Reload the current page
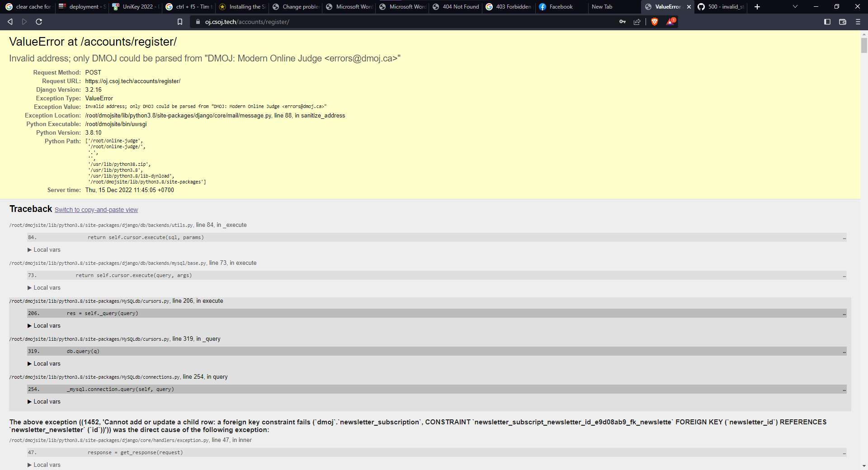This screenshot has width=868, height=470. pyautogui.click(x=39, y=21)
